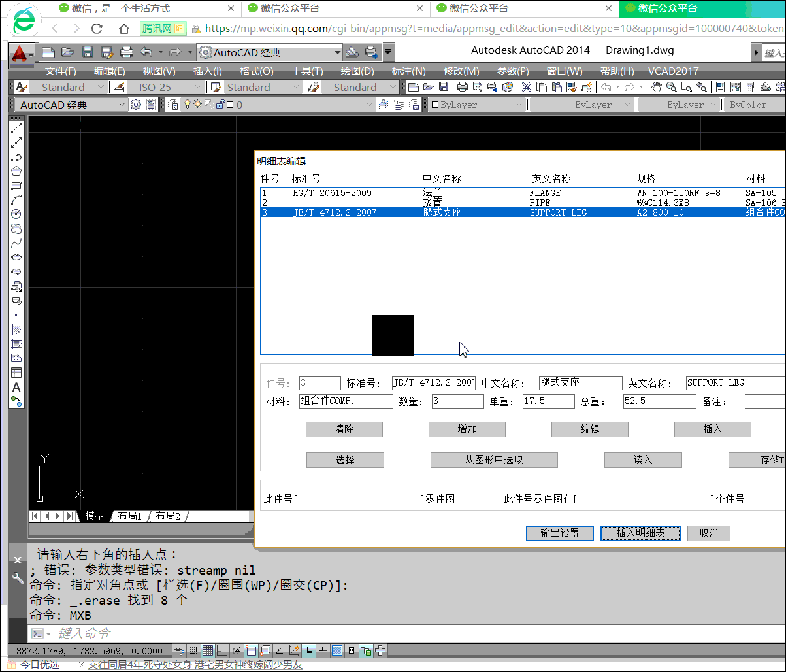Click the 输出设置 button
The width and height of the screenshot is (786, 672).
(560, 533)
